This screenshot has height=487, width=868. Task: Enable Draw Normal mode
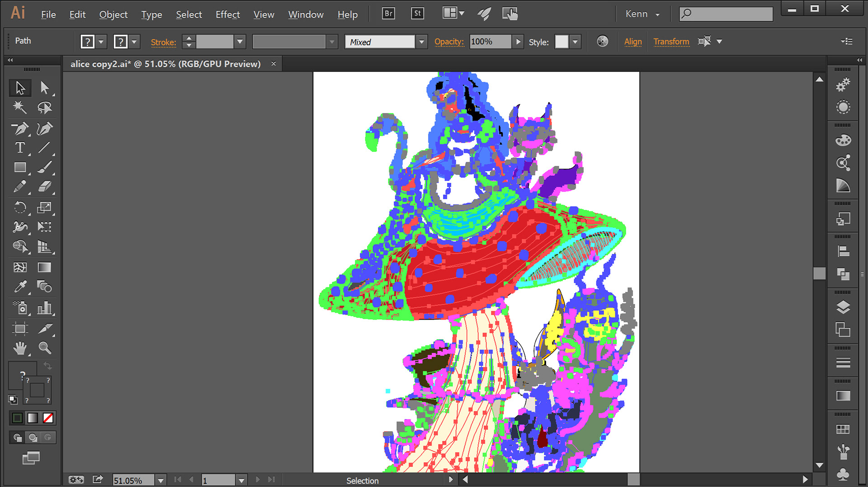[x=17, y=437]
